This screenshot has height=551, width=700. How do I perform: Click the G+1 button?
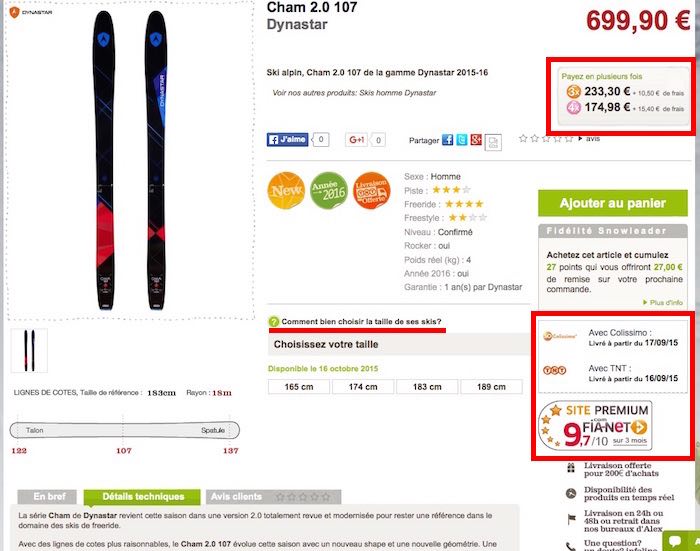tap(356, 140)
